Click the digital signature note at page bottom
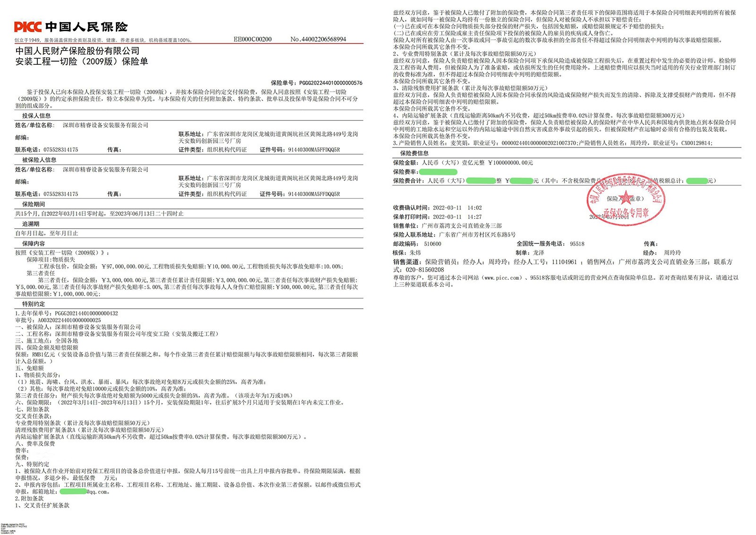The width and height of the screenshot is (756, 535). point(14,529)
